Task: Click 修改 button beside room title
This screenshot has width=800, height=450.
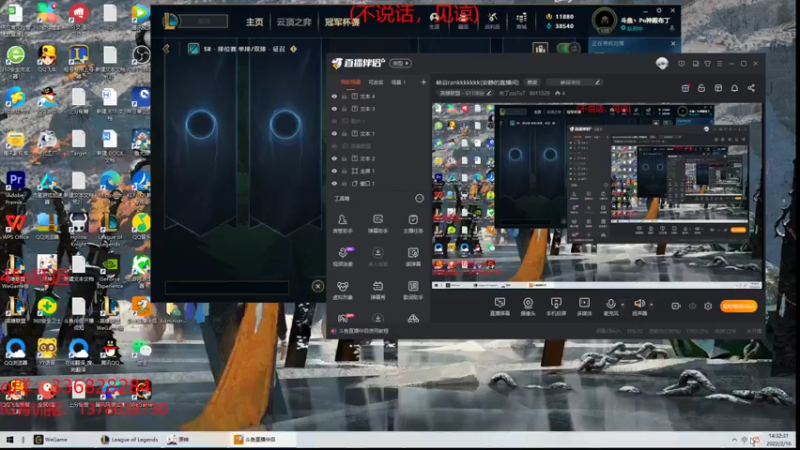Action: click(532, 82)
